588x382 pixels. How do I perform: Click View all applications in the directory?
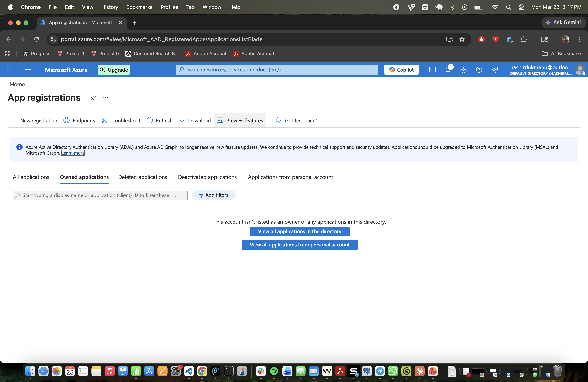[299, 231]
